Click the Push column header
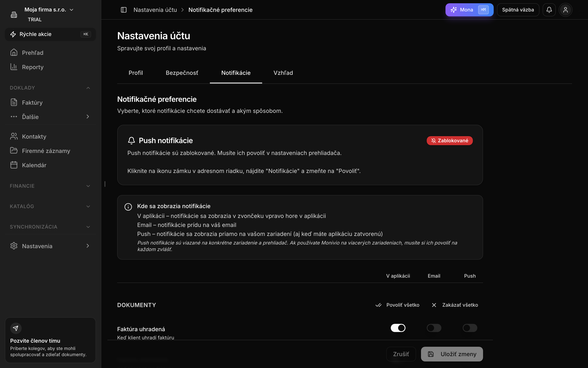The width and height of the screenshot is (588, 368). tap(470, 276)
